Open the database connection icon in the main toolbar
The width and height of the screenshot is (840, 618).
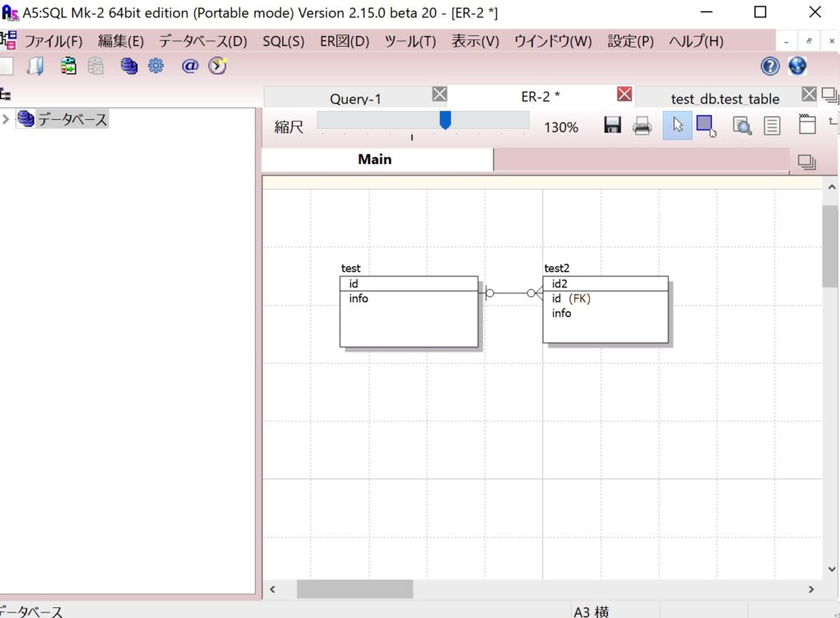click(x=130, y=66)
